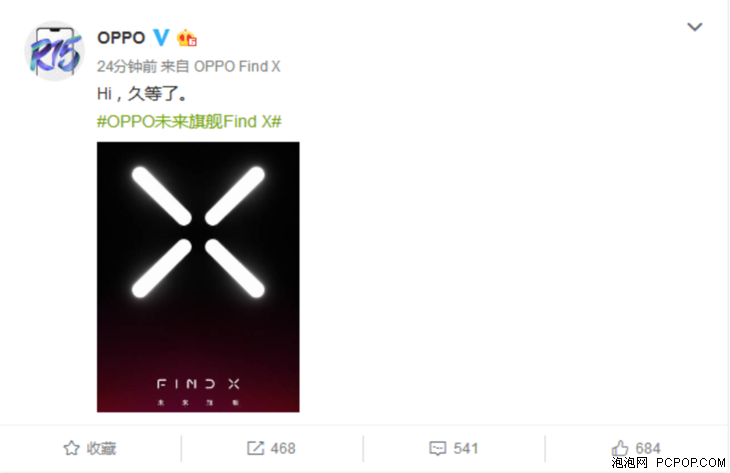
Task: Open the OPPO username link
Action: 121,38
